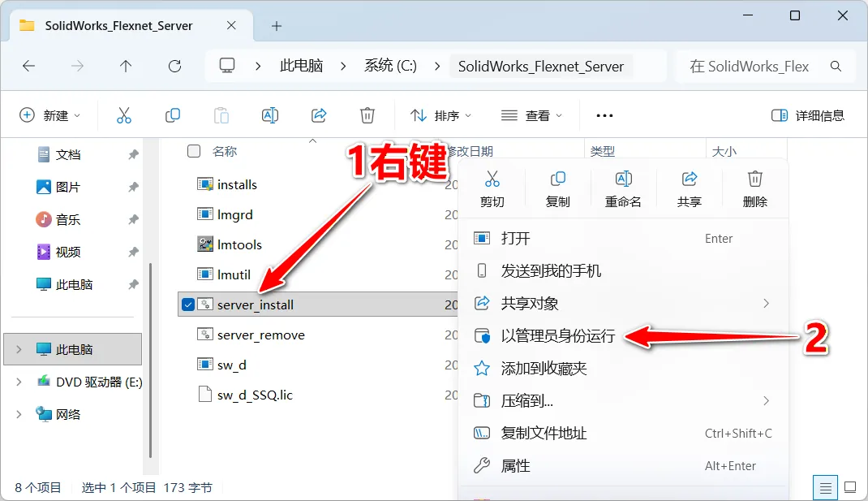Click the Rename toolbar icon
868x501 pixels.
(270, 115)
